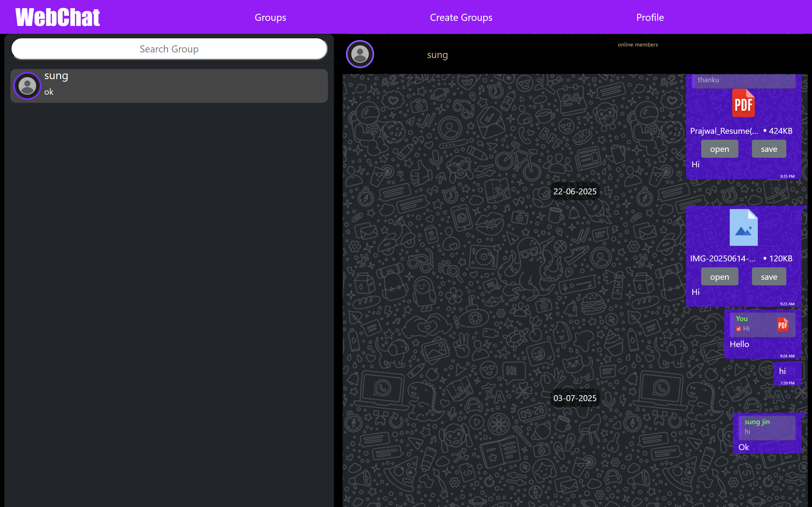Click the WebChat logo
812x507 pixels.
(x=58, y=17)
